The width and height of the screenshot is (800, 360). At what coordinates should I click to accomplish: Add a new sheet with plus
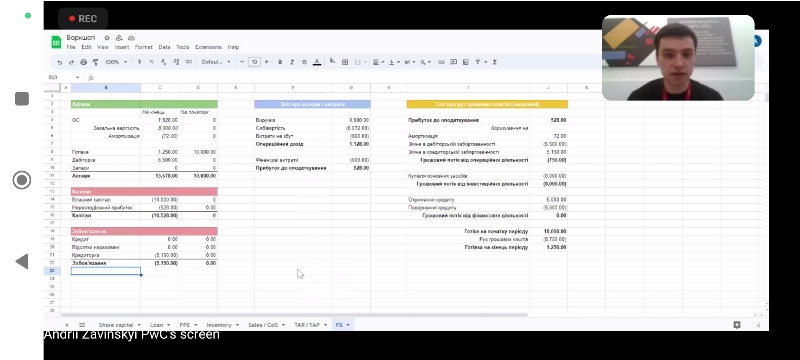(66, 325)
